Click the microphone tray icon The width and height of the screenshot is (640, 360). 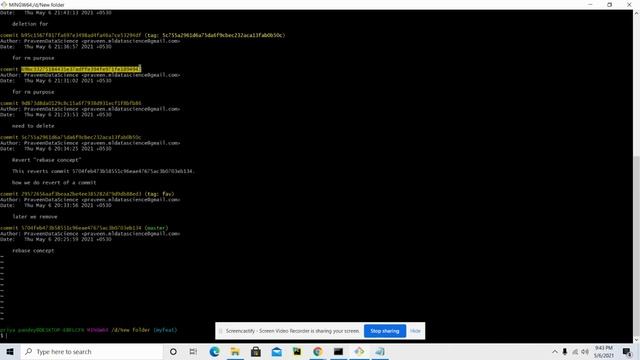pos(565,351)
